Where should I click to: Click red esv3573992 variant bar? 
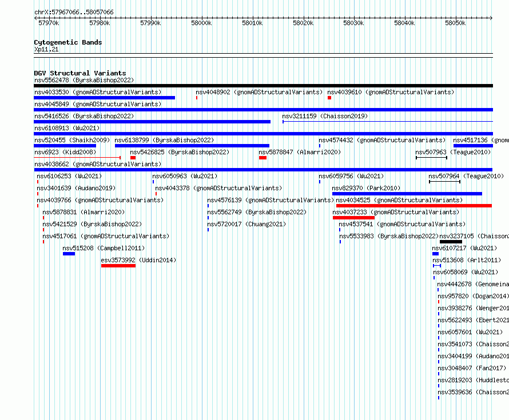[118, 266]
